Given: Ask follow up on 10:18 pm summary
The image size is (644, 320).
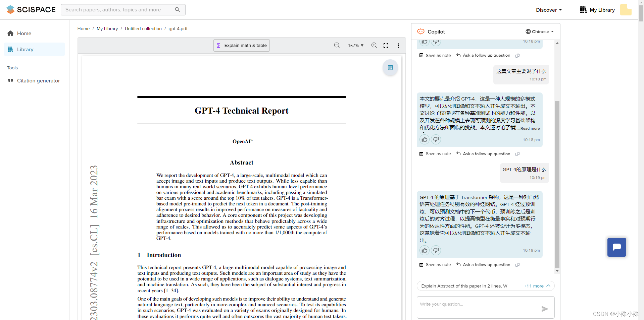Looking at the screenshot, I should click(483, 154).
